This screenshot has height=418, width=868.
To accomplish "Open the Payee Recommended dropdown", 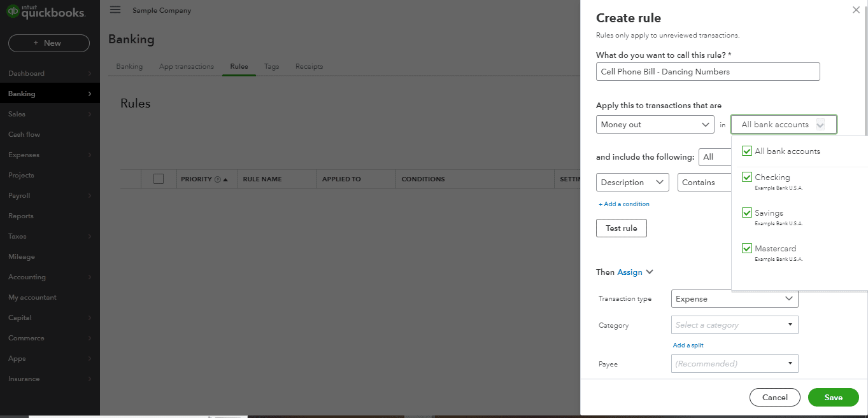I will (734, 364).
